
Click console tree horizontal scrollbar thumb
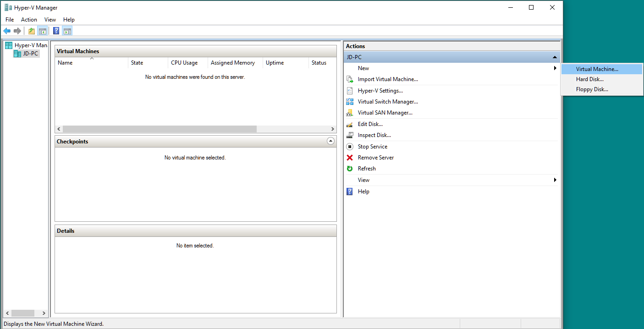click(x=23, y=313)
